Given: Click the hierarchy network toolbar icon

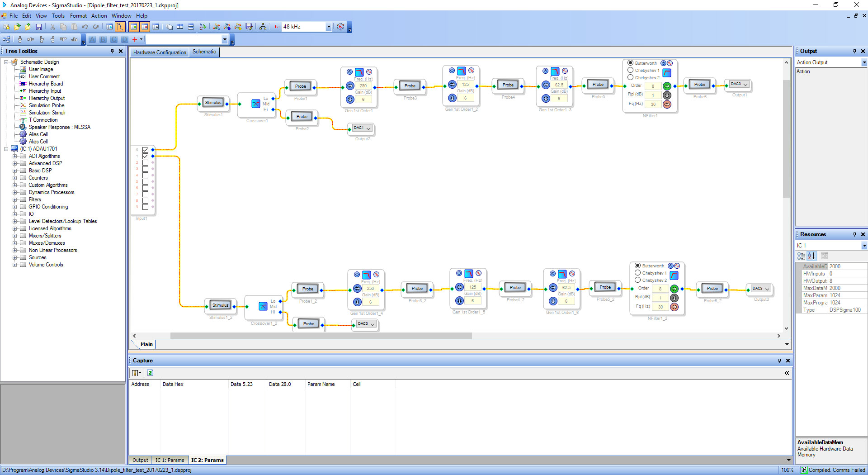Looking at the screenshot, I should pyautogui.click(x=263, y=27).
